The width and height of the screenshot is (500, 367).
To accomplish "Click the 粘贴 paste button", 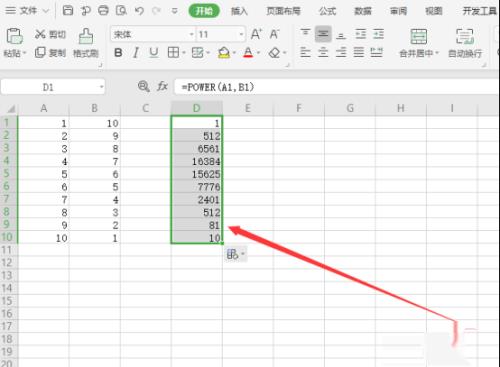I will [x=14, y=43].
